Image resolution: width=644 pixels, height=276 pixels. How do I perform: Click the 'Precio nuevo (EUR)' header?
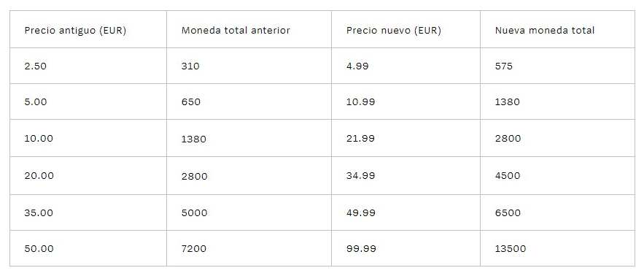[406, 29]
